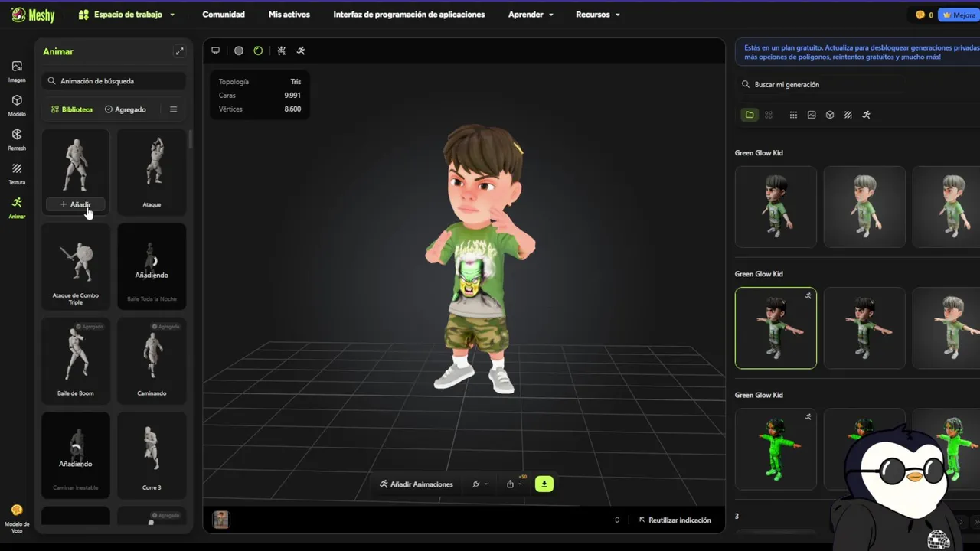Filter generations by texture stripes icon
980x551 pixels.
(848, 115)
